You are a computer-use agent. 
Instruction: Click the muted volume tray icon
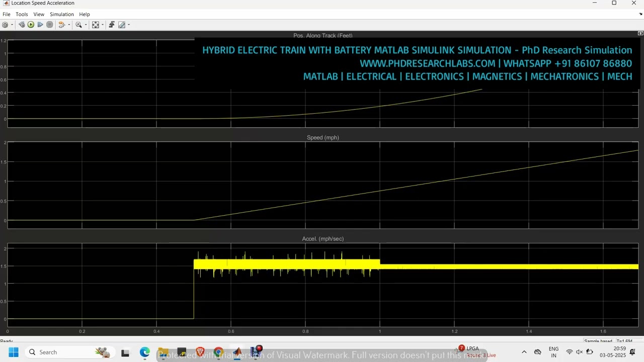tap(580, 352)
